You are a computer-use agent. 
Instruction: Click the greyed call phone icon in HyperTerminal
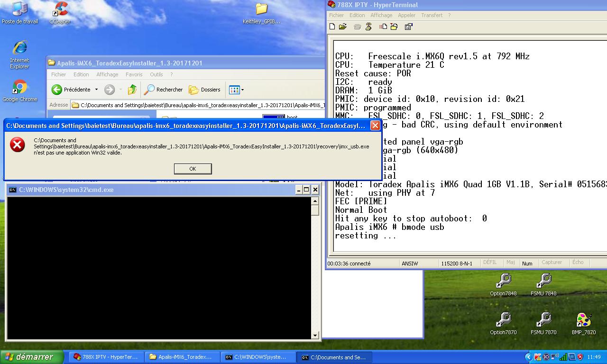[358, 27]
